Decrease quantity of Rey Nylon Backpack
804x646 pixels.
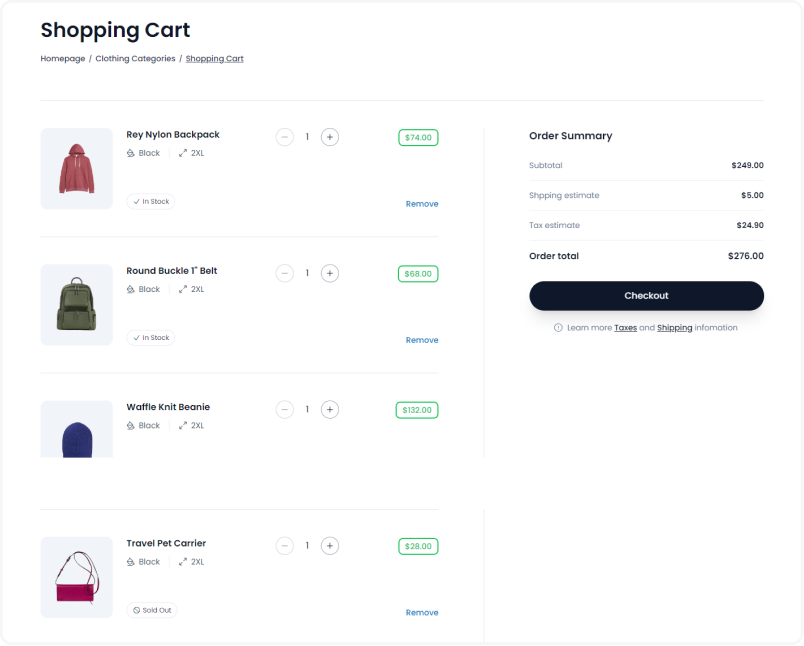pyautogui.click(x=285, y=137)
